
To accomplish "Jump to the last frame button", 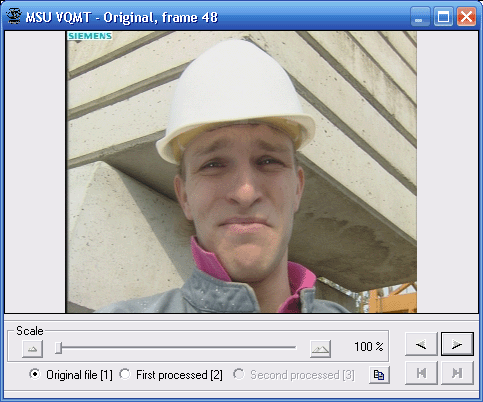I will (457, 373).
